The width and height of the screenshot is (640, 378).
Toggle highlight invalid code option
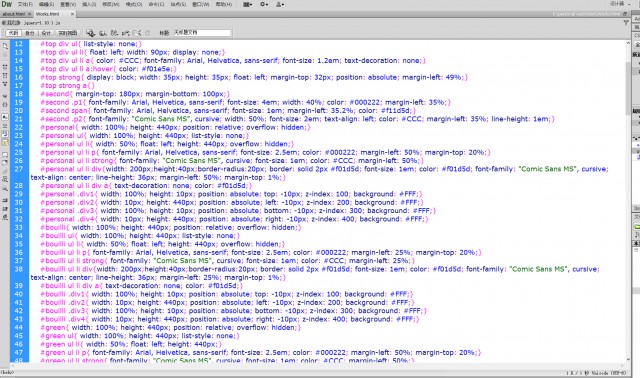[5, 125]
